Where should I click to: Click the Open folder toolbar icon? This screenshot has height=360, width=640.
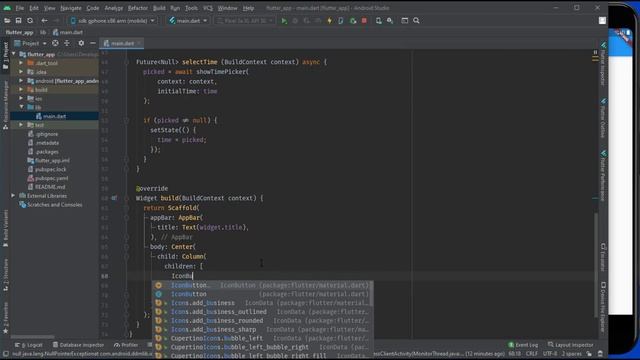coord(7,20)
